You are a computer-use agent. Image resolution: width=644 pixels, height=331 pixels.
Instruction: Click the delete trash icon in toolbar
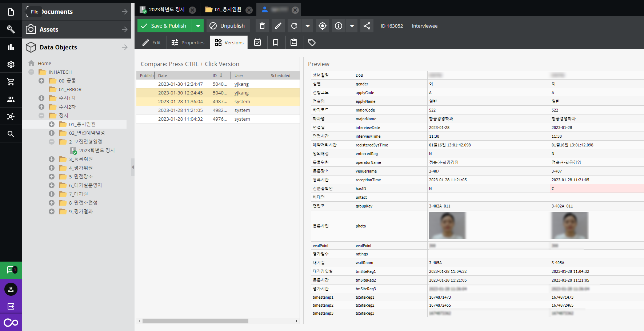coord(262,26)
